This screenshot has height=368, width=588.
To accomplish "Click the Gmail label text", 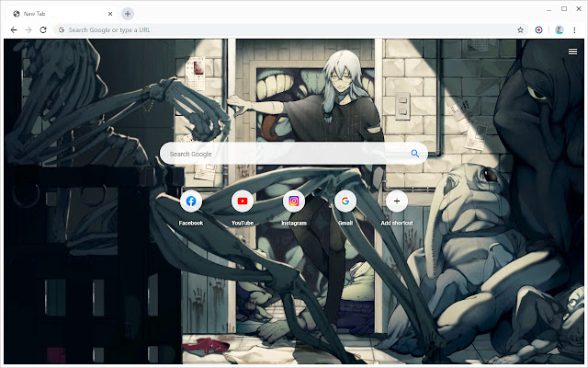I will point(345,223).
